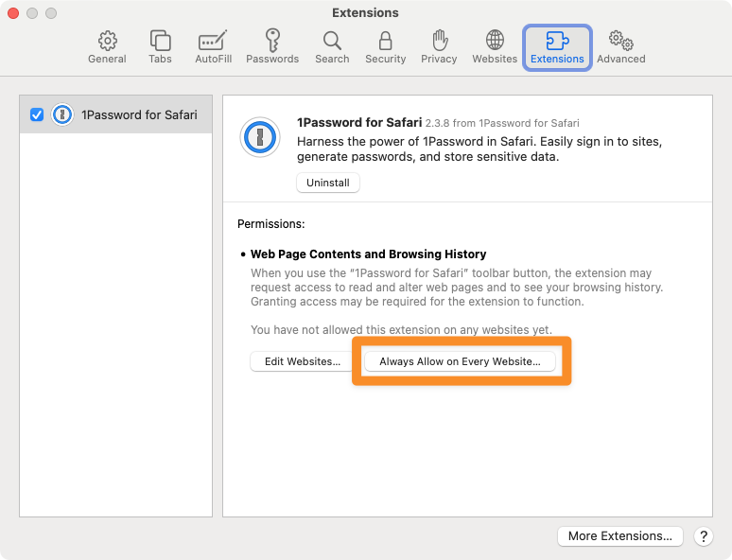The height and width of the screenshot is (560, 732).
Task: Open More Extensions
Action: 619,535
